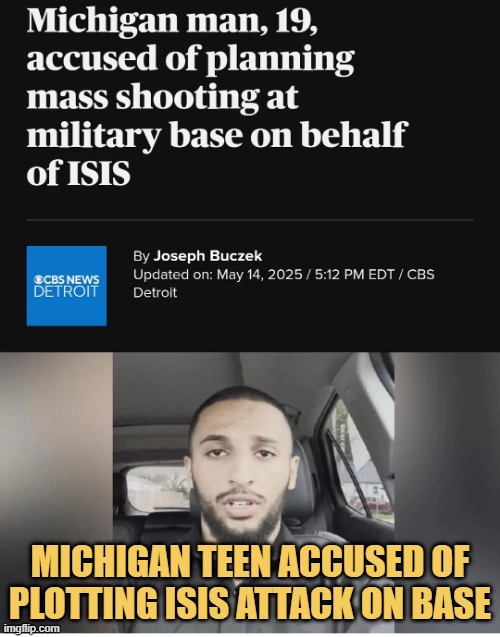
Task: Click the DETROIT word inside the blue logo
Action: tap(66, 292)
